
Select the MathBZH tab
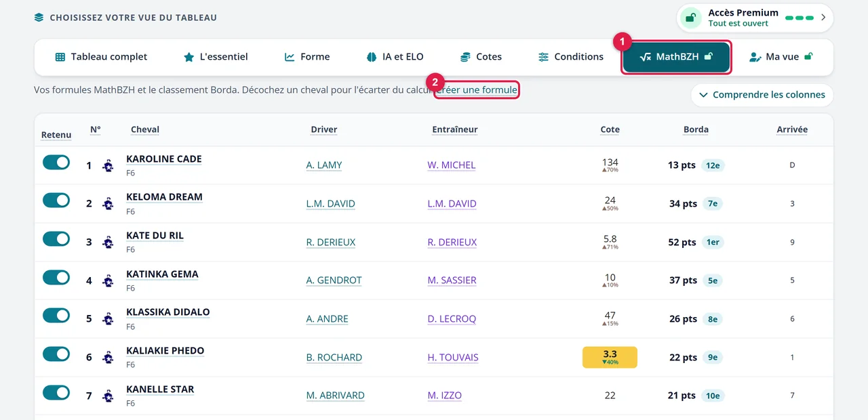pyautogui.click(x=676, y=57)
